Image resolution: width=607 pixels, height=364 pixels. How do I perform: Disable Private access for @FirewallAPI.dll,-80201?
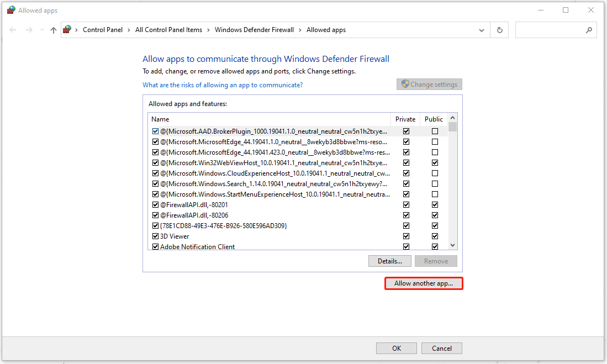click(x=406, y=204)
